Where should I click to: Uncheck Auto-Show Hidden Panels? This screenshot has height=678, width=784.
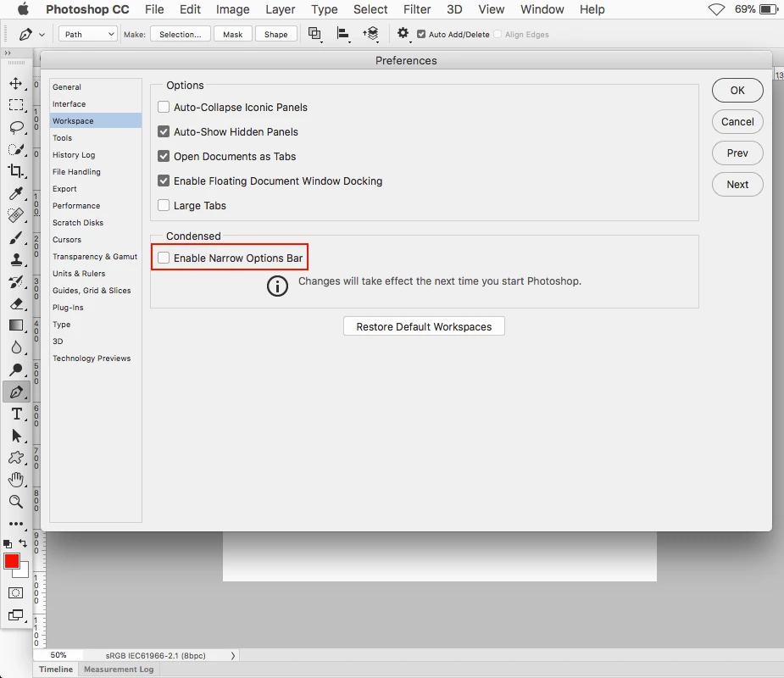click(164, 131)
